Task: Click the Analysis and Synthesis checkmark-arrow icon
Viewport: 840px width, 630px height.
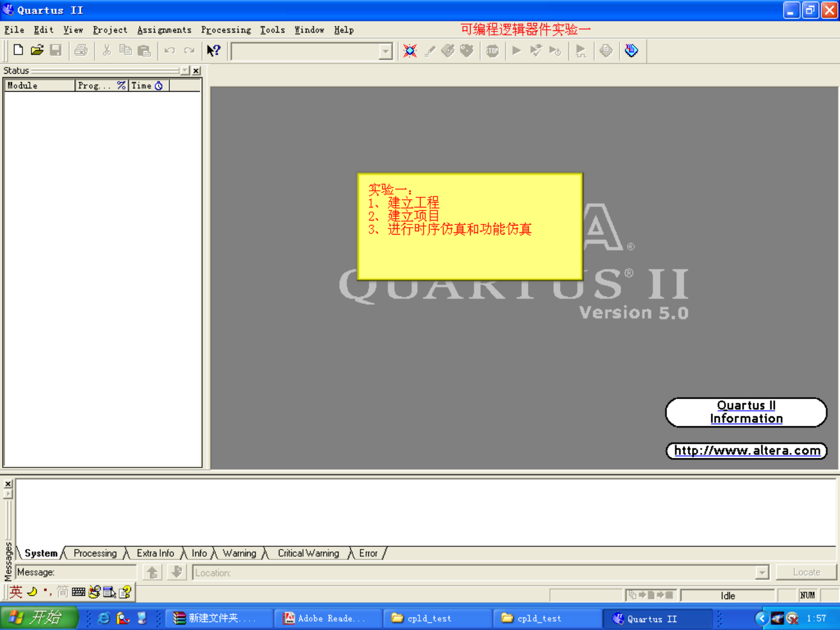Action: click(536, 51)
